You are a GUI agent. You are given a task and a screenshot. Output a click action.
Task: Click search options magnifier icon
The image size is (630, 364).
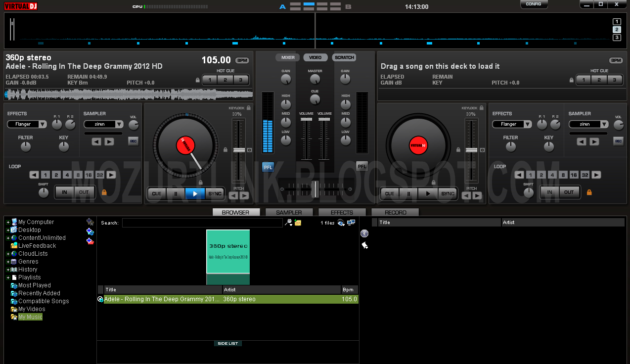(x=288, y=223)
